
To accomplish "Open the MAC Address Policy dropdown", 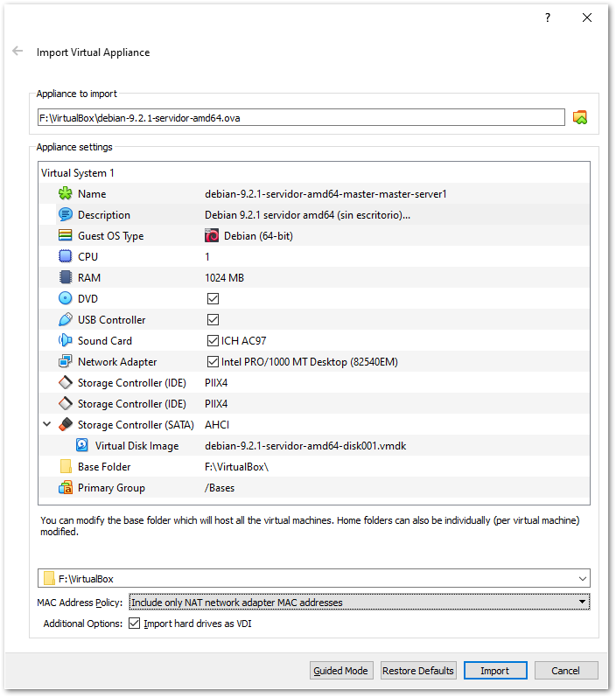I will click(360, 602).
